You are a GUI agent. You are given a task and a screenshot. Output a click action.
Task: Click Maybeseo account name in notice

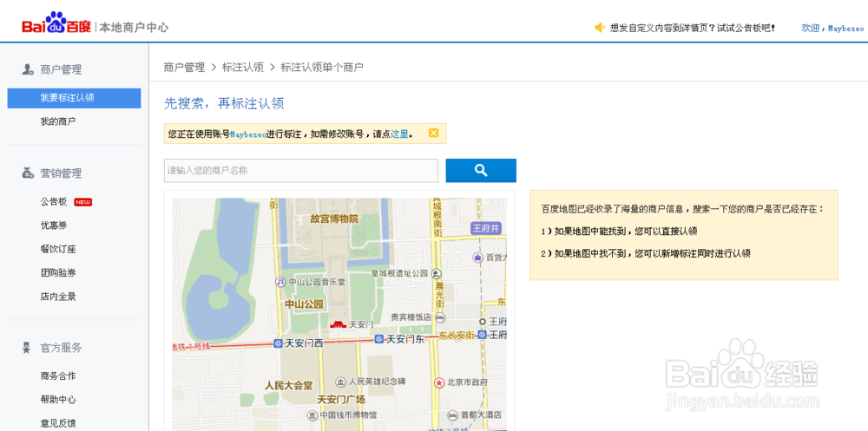click(248, 134)
